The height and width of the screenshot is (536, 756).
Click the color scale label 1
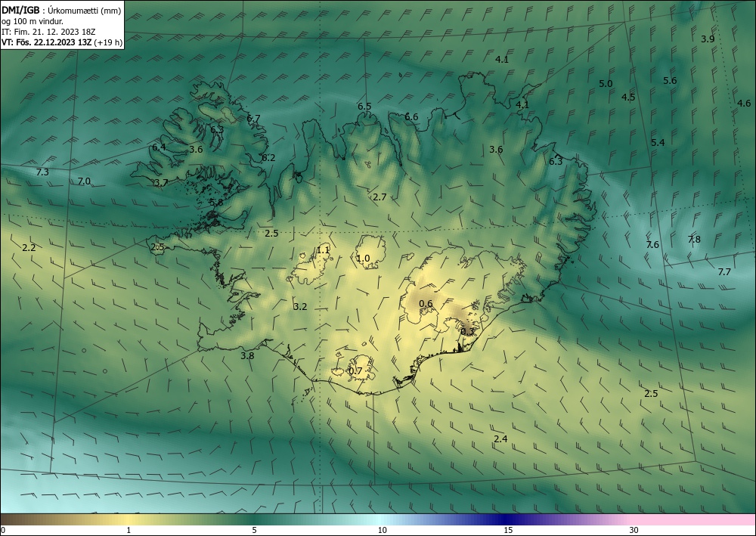pyautogui.click(x=129, y=530)
